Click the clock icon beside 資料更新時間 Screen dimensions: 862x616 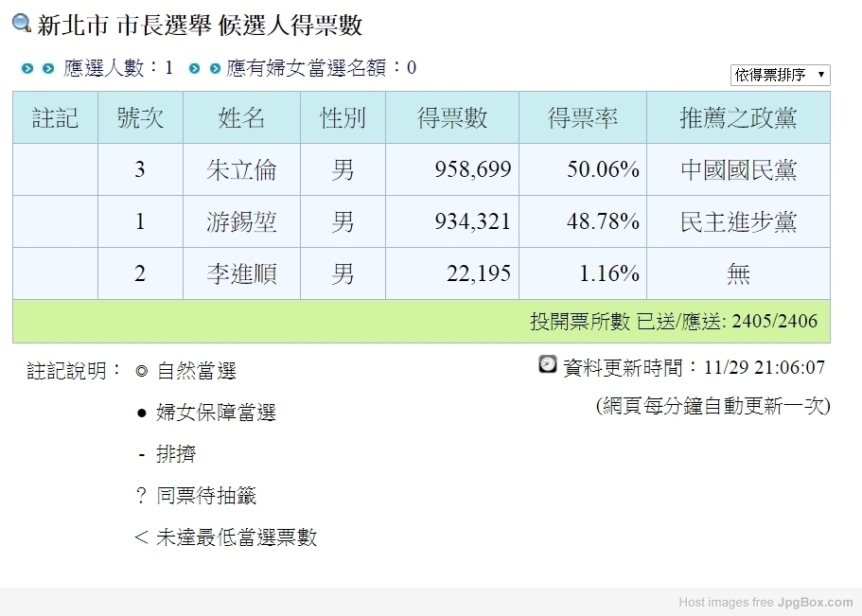point(548,364)
